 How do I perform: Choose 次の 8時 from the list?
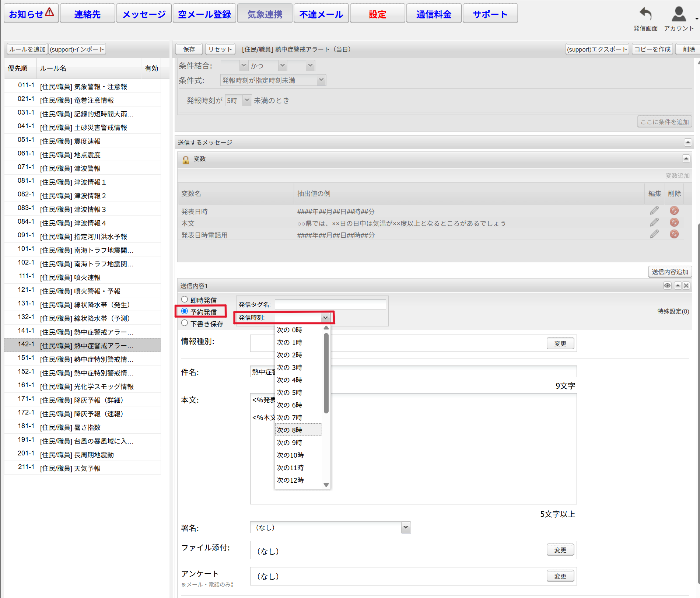coord(299,430)
